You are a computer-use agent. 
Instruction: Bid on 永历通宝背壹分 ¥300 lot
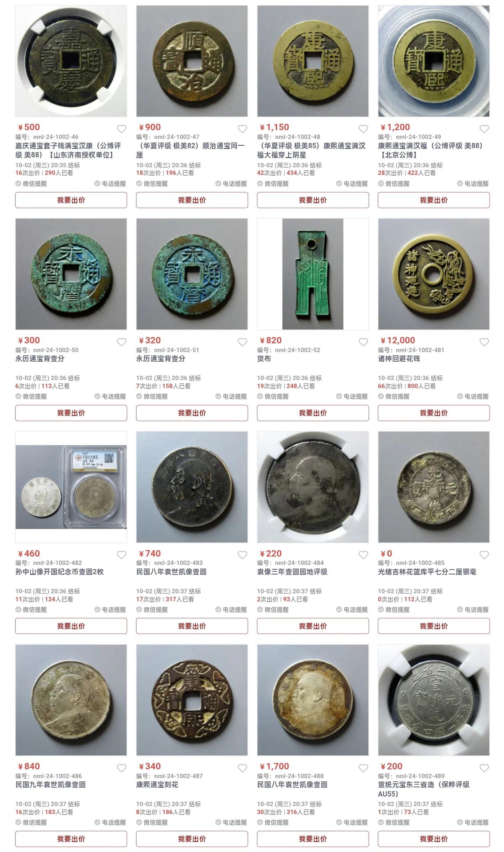[71, 413]
